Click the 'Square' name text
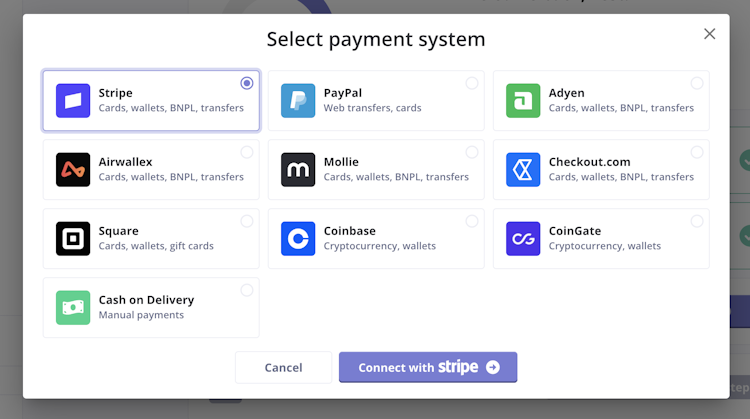The image size is (750, 419). [x=119, y=232]
